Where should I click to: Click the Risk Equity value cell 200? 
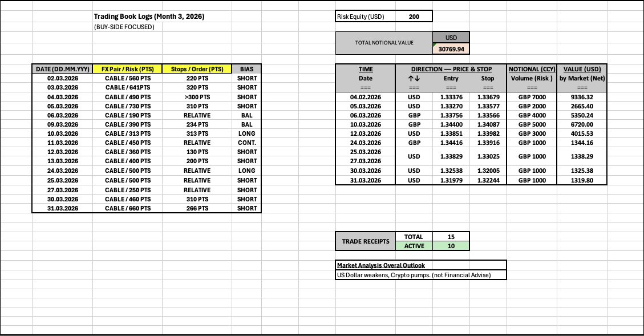414,17
